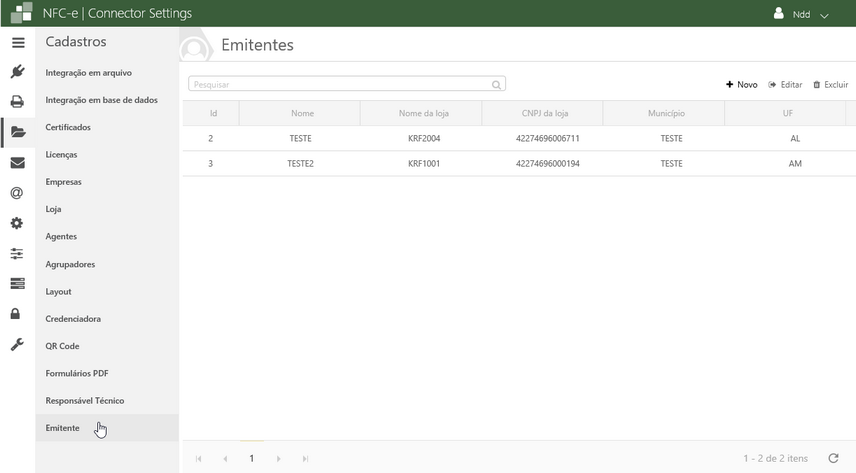
Task: Select the TESTE2 row in table
Action: [x=301, y=164]
